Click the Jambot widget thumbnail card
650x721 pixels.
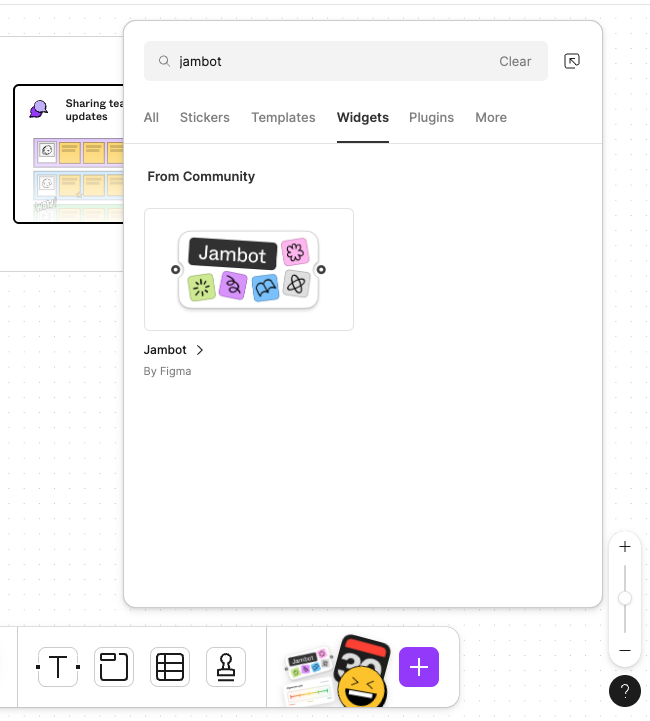pos(249,269)
